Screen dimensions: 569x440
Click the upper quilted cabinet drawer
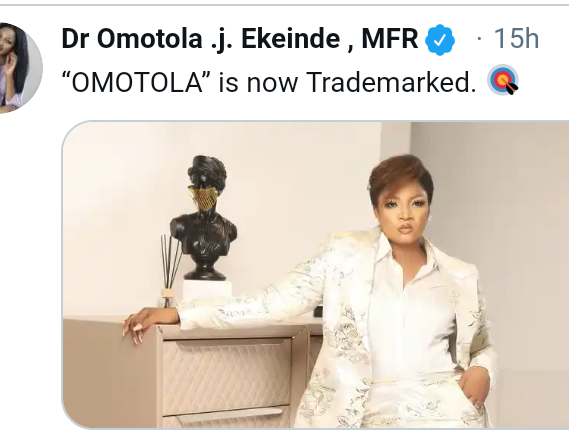coord(227,375)
